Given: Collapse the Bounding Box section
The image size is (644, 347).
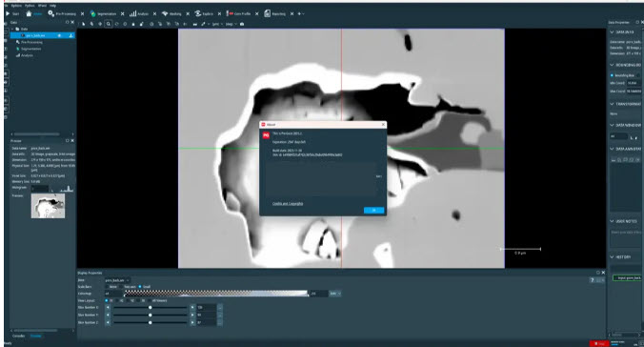Looking at the screenshot, I should 613,65.
